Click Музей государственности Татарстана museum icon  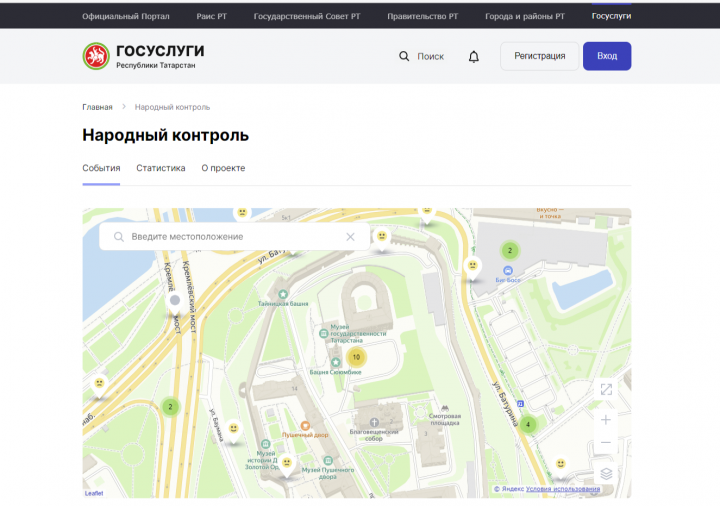(324, 334)
